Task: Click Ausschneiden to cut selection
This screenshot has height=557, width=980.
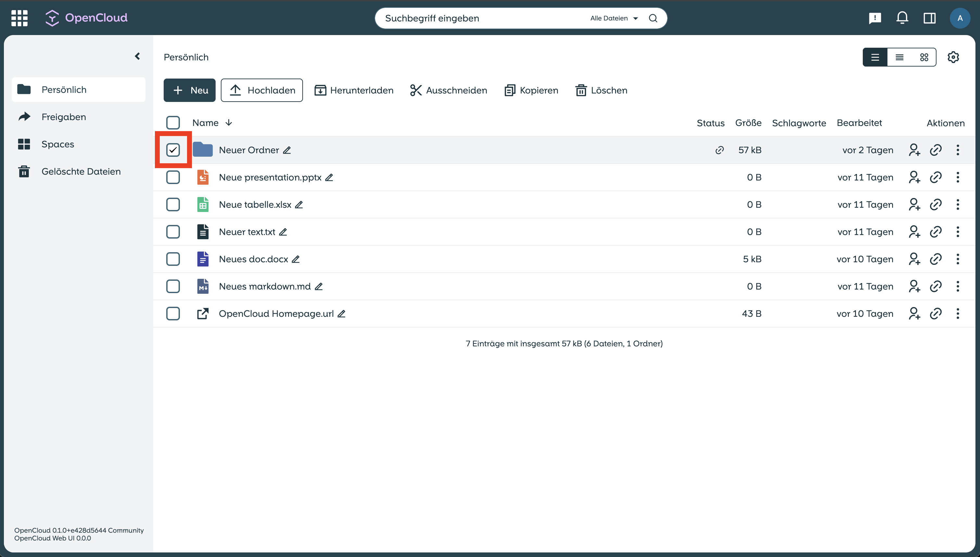Action: pos(448,90)
